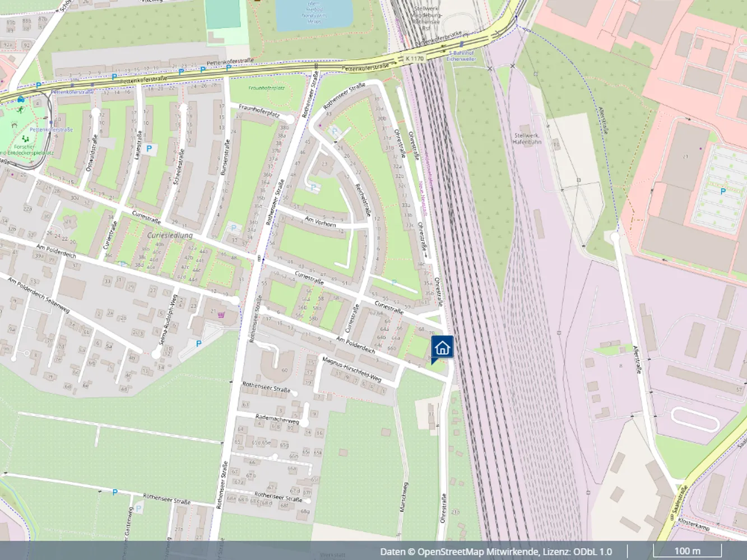The image size is (747, 560).
Task: Click the Stellwerk Hafenbahn label
Action: (527, 138)
